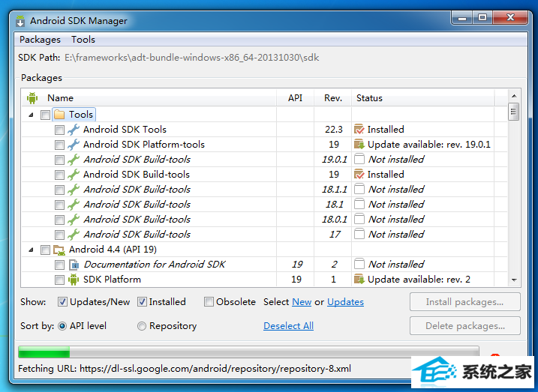Select Updates packages link
Viewport: 538px width, 392px height.
point(345,302)
